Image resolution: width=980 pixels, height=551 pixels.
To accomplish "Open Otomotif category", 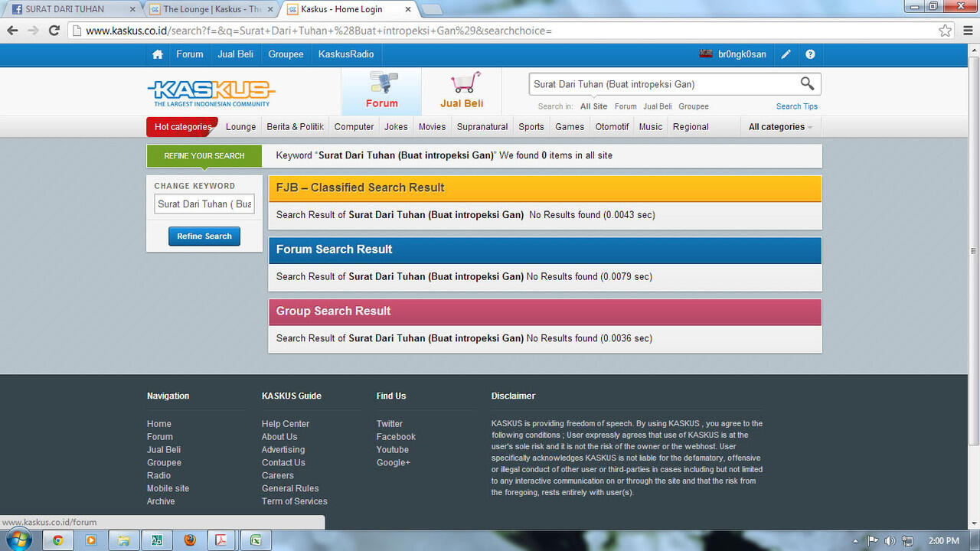I will point(612,127).
